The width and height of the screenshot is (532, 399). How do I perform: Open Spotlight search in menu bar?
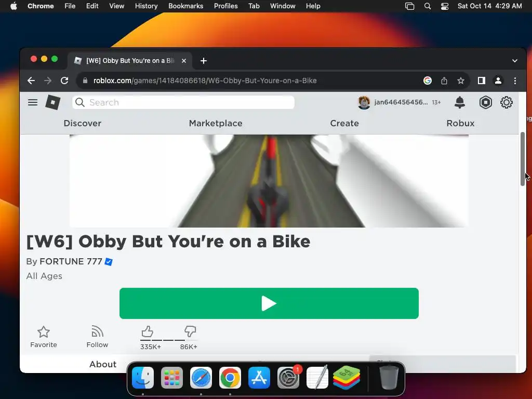coord(428,6)
